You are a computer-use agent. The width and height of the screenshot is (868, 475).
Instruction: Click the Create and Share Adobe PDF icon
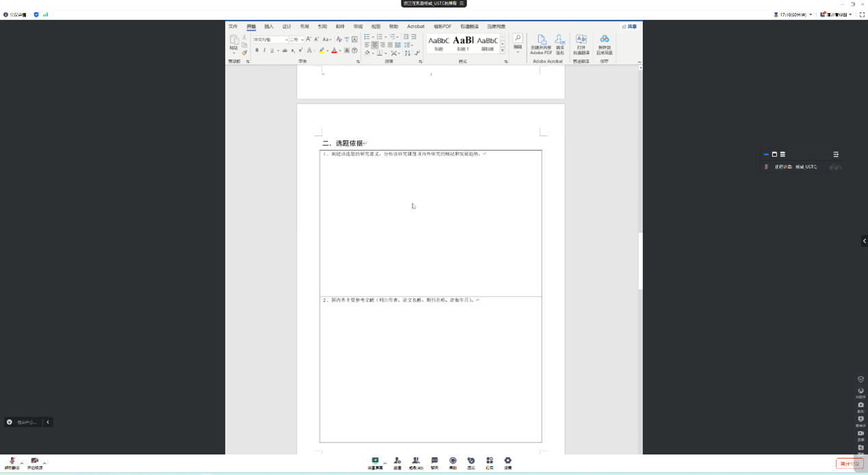tap(541, 44)
